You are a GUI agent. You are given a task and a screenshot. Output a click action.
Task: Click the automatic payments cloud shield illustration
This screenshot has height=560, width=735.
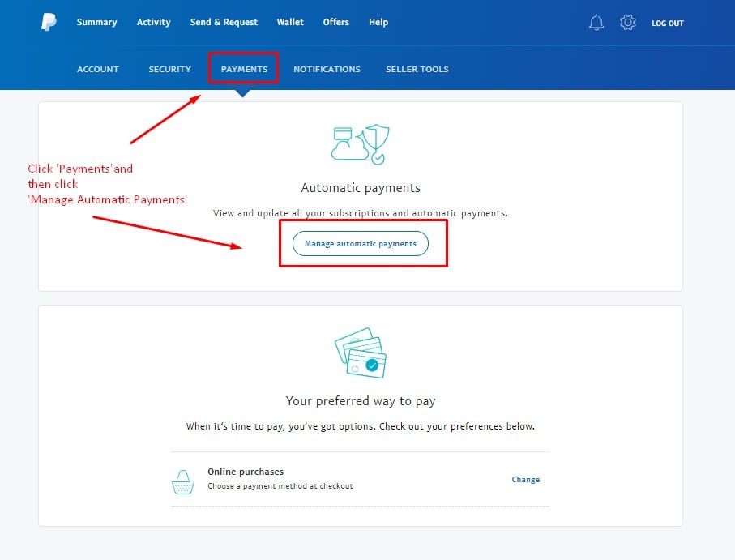361,144
